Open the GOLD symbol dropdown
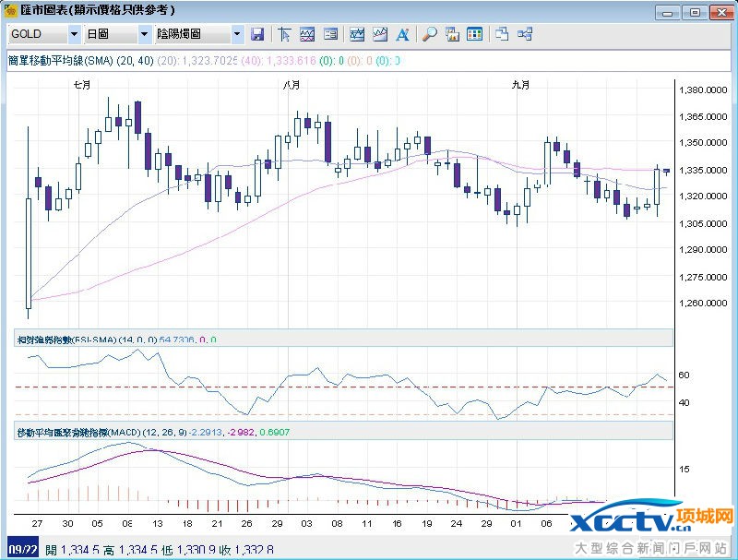The width and height of the screenshot is (738, 560). click(x=74, y=34)
